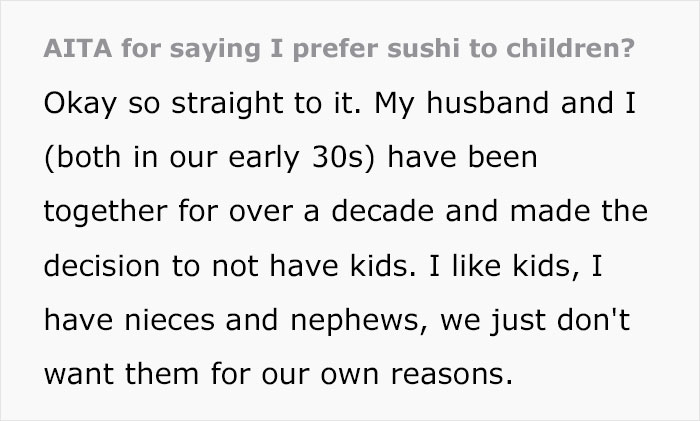Click 'AITA' at the start of title
Image resolution: width=700 pixels, height=421 pixels.
[78, 48]
